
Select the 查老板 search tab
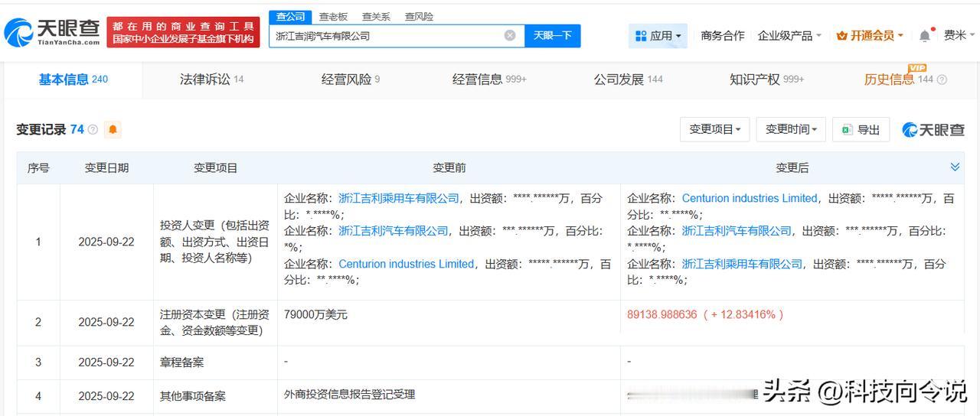(333, 16)
